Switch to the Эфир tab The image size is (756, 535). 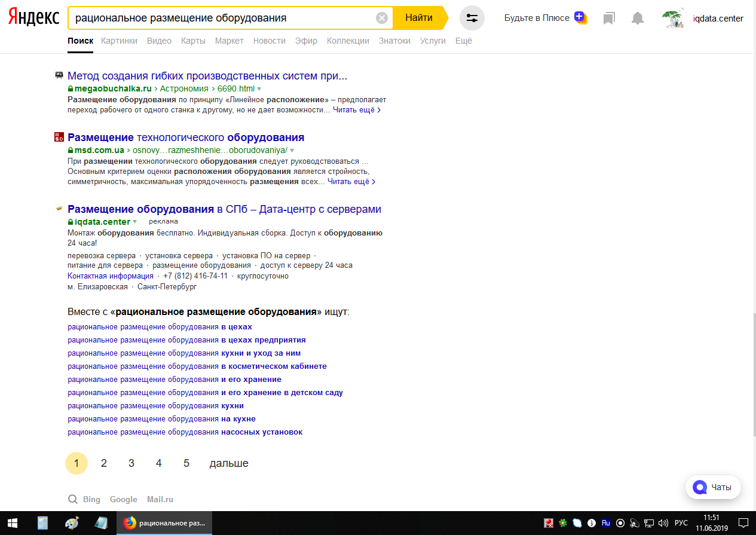click(307, 41)
